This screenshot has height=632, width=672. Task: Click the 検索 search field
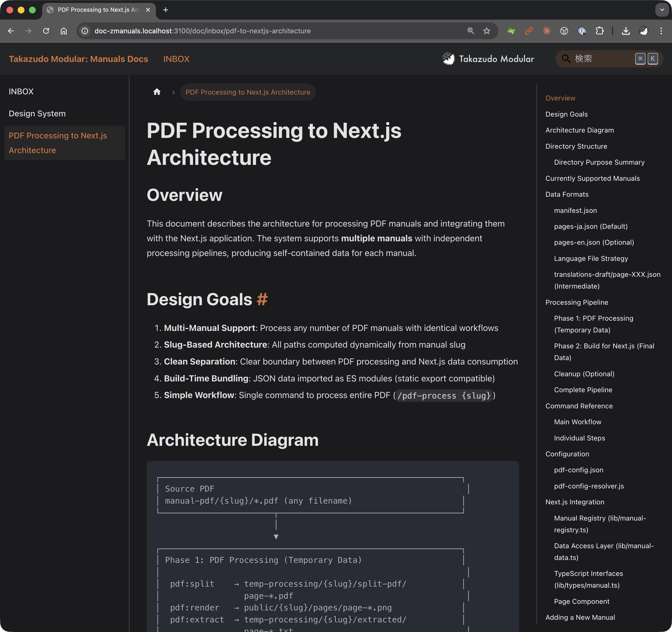pos(602,59)
